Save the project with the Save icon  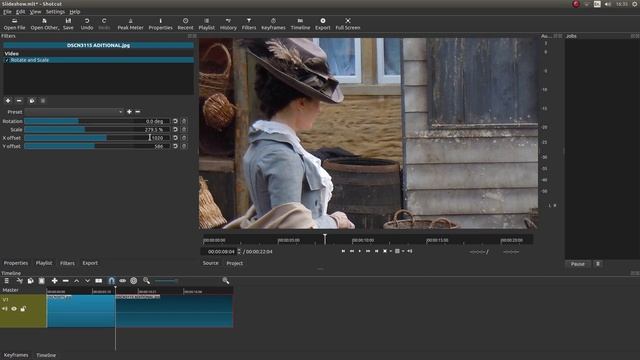tap(68, 24)
